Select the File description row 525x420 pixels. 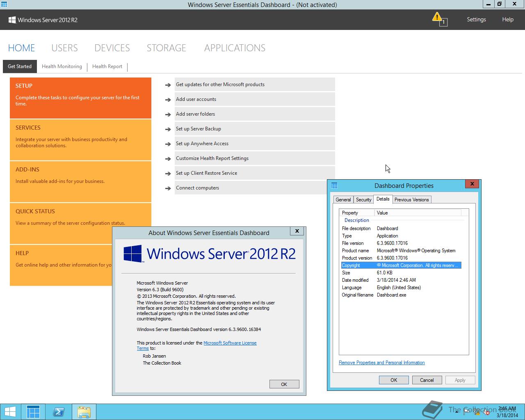401,228
